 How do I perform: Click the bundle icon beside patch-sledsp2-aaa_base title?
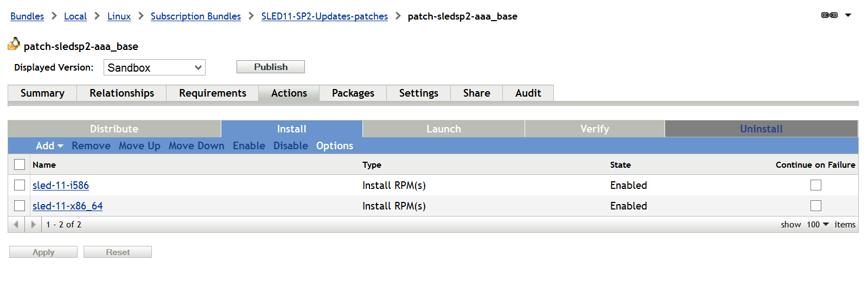click(14, 44)
